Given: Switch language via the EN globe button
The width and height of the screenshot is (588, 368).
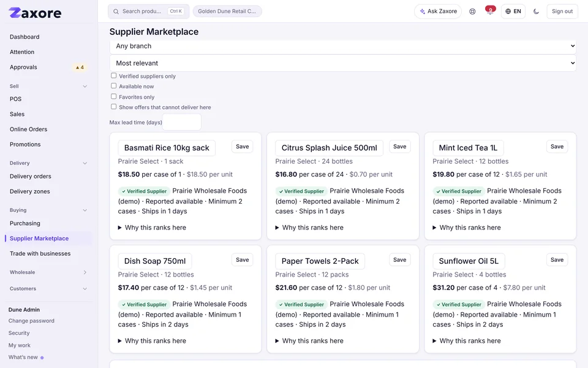Looking at the screenshot, I should 513,11.
